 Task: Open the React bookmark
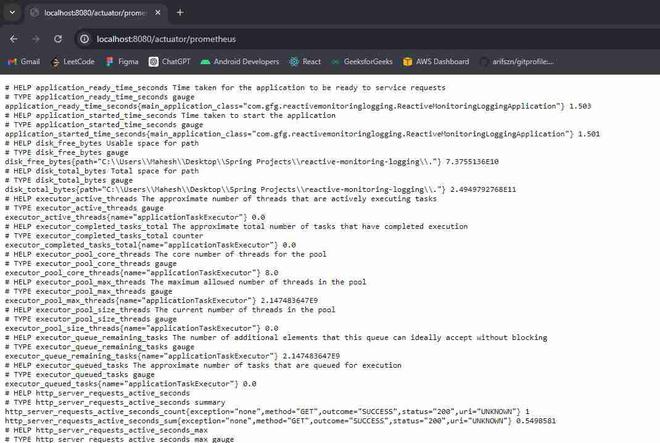(305, 61)
